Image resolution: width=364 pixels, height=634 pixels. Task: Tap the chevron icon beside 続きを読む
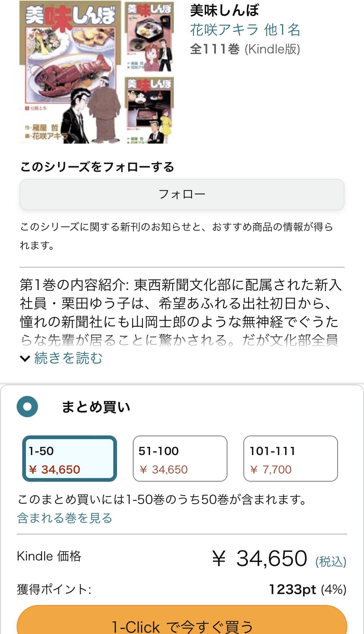point(25,358)
